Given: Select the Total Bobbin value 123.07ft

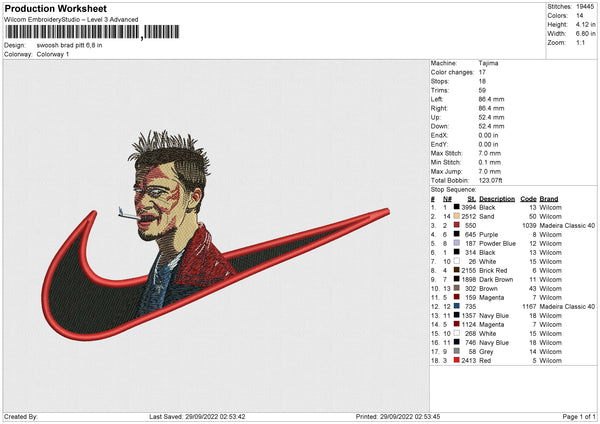Looking at the screenshot, I should (x=491, y=180).
